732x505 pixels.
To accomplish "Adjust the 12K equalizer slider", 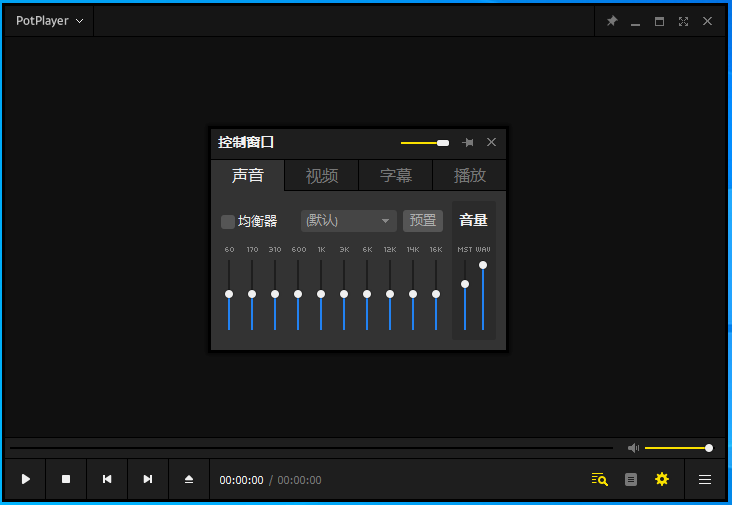I will click(390, 295).
